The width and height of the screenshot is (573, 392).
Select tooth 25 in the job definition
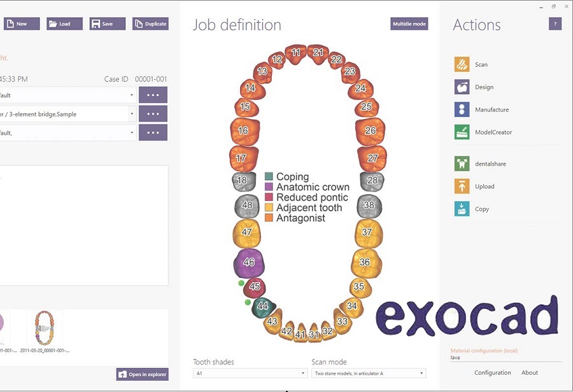point(367,108)
